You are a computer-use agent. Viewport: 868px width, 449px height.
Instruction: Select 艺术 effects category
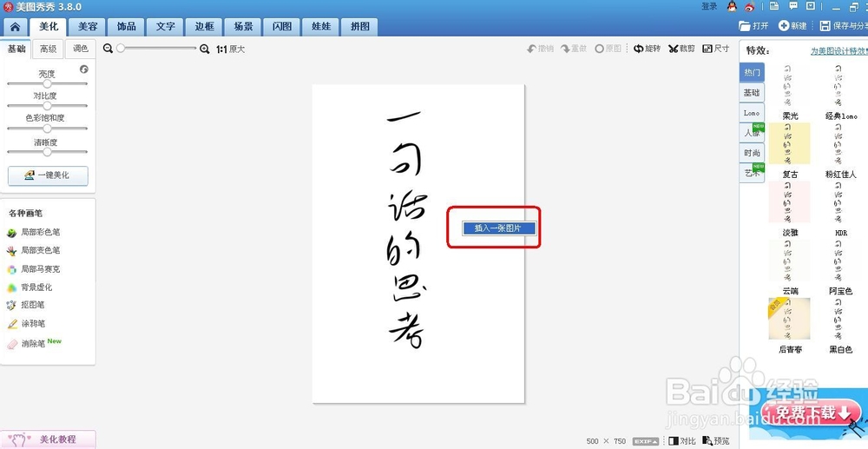pos(752,174)
